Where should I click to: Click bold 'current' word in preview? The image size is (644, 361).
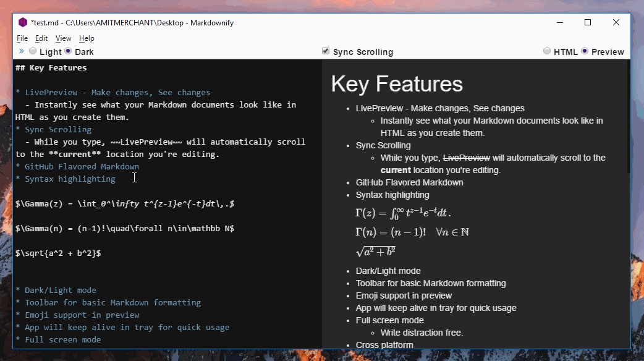396,170
